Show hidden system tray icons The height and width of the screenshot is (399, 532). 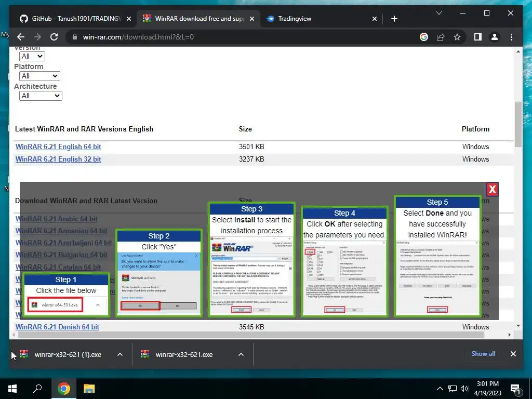(x=440, y=389)
